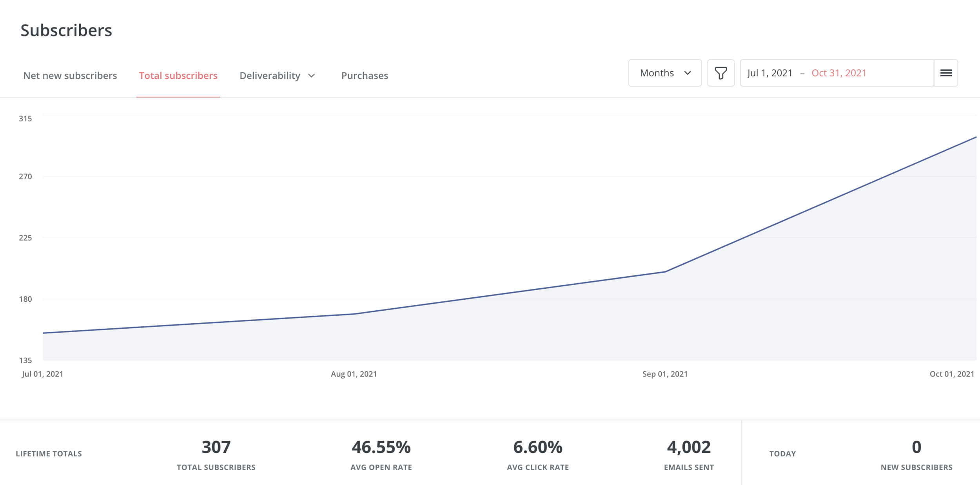Select the Total subscribers tab
980x485 pixels.
pyautogui.click(x=178, y=76)
